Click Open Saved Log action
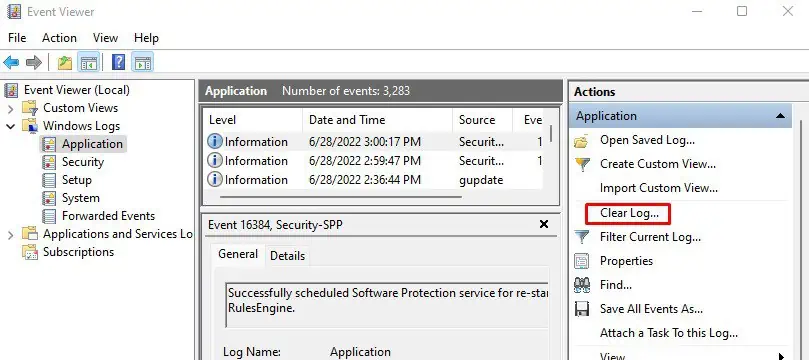Image resolution: width=809 pixels, height=360 pixels. 647,140
